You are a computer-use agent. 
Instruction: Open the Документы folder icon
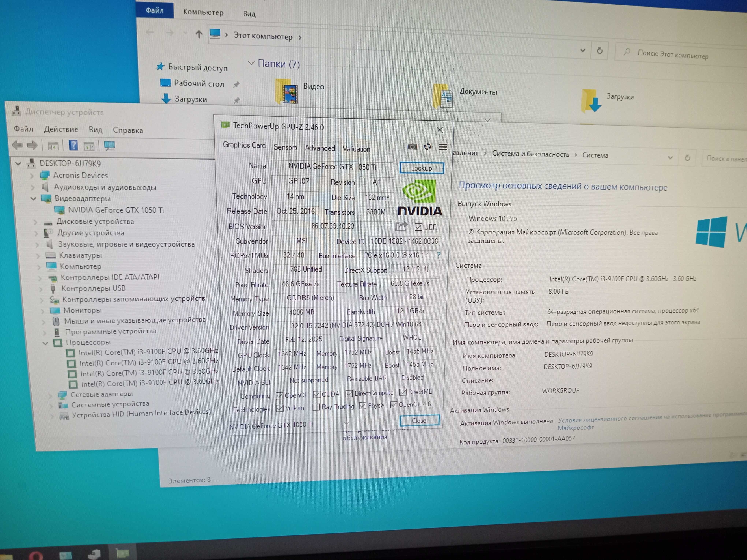coord(443,96)
